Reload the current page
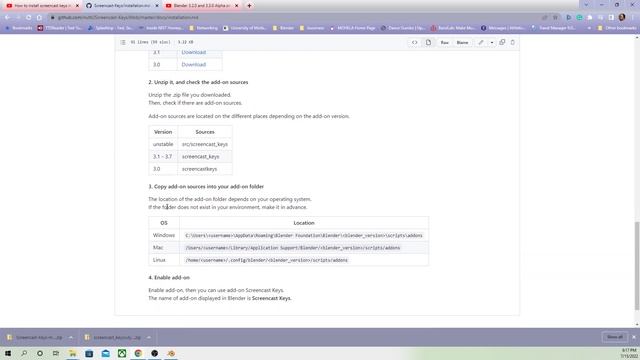Image resolution: width=640 pixels, height=360 pixels. 29,18
